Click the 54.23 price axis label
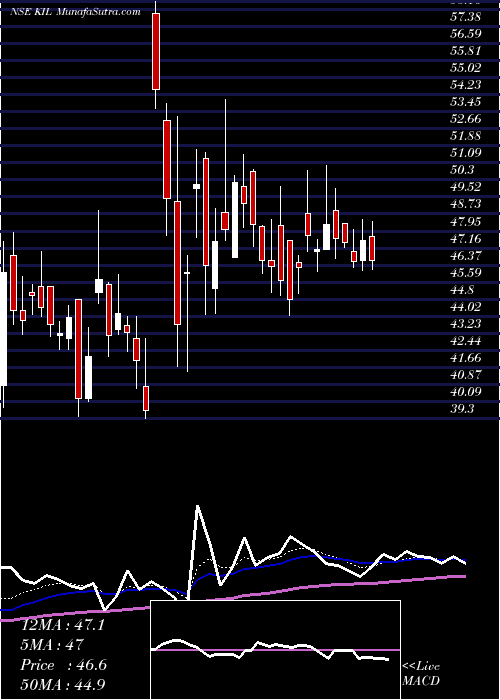This screenshot has width=500, height=700. pos(466,85)
